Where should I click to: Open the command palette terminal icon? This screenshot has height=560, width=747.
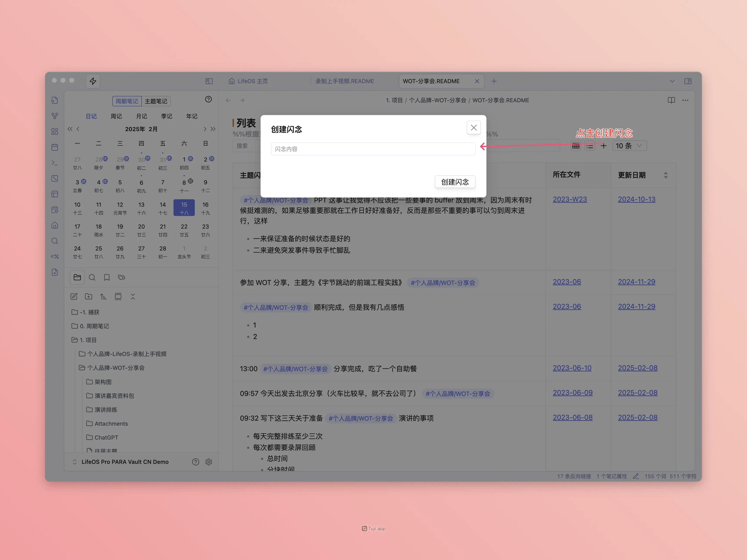55,163
